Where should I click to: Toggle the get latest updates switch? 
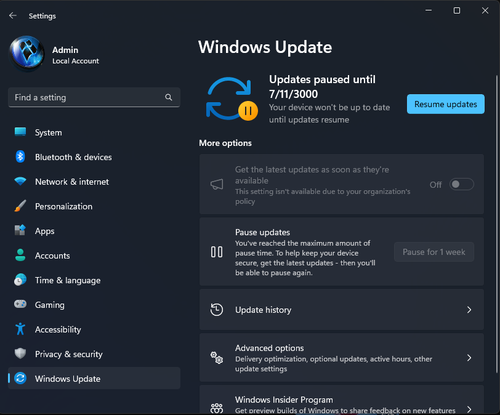462,184
